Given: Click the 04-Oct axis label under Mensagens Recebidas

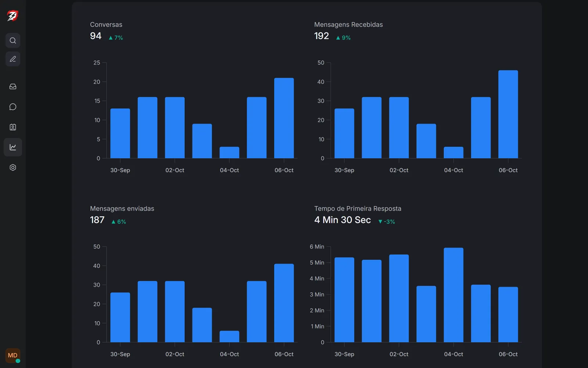Looking at the screenshot, I should pos(453,170).
